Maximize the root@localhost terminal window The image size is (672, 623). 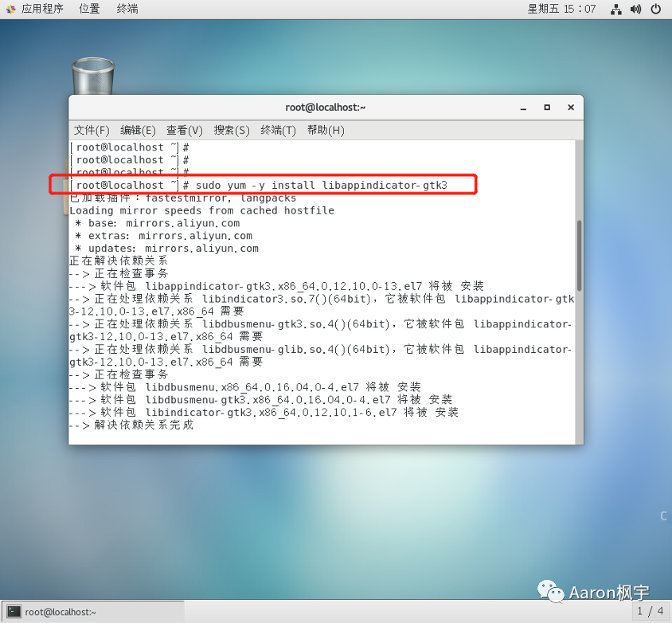click(x=547, y=108)
